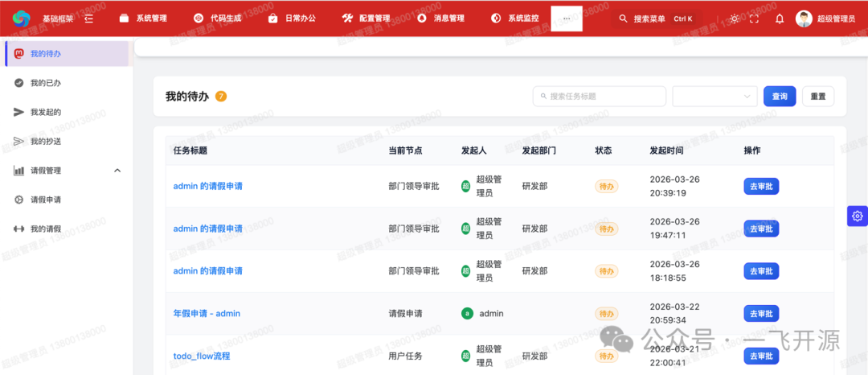Click the 当前节点 column header

pyautogui.click(x=406, y=150)
